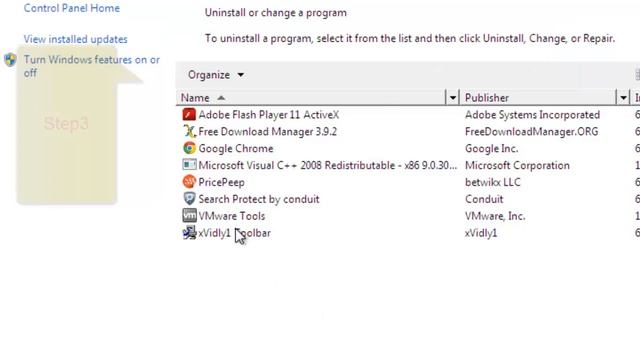Click publisher VMware, Inc.

(495, 216)
